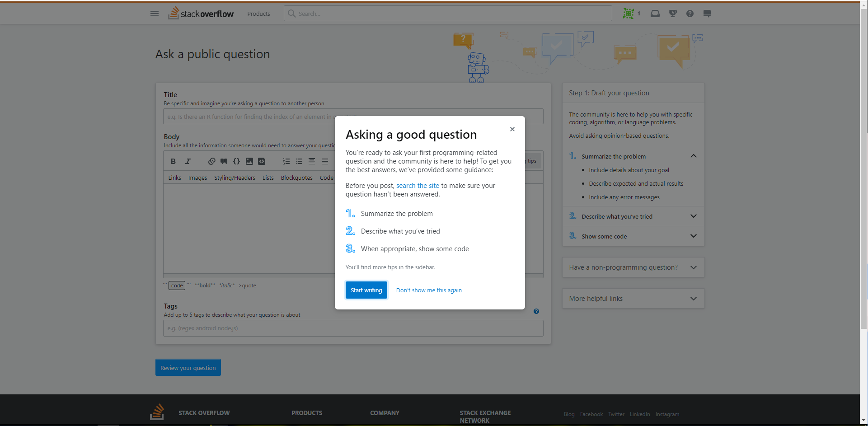Switch to the Blockquotes help tab
Screen dimensions: 868x426
point(296,178)
